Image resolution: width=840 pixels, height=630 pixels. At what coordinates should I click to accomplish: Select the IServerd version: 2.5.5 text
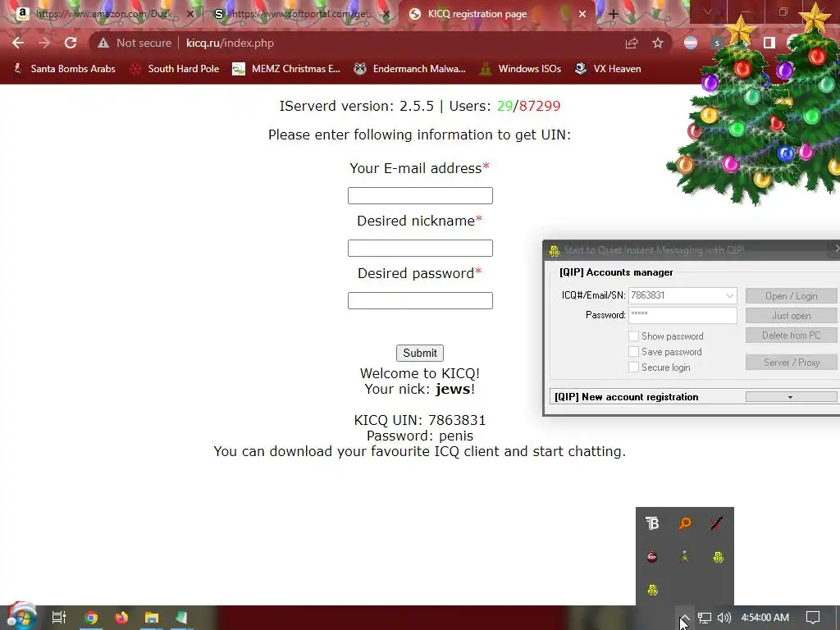click(x=356, y=106)
